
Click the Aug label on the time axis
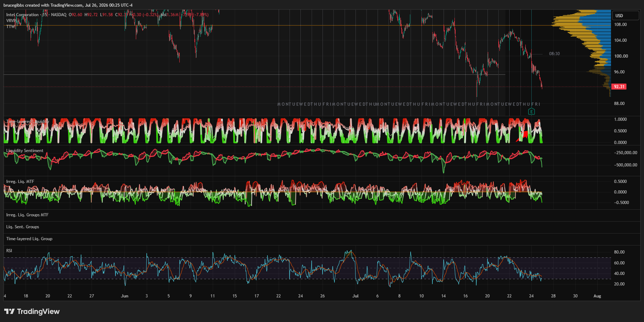(597, 296)
